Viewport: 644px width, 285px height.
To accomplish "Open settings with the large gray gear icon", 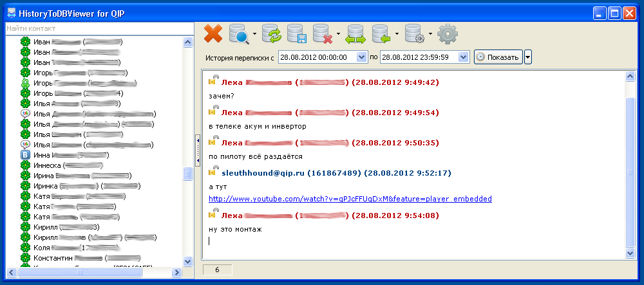I will pyautogui.click(x=448, y=33).
